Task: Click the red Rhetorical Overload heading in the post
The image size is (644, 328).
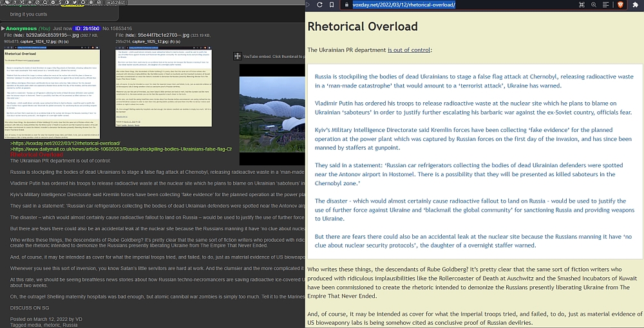Action: [x=37, y=154]
